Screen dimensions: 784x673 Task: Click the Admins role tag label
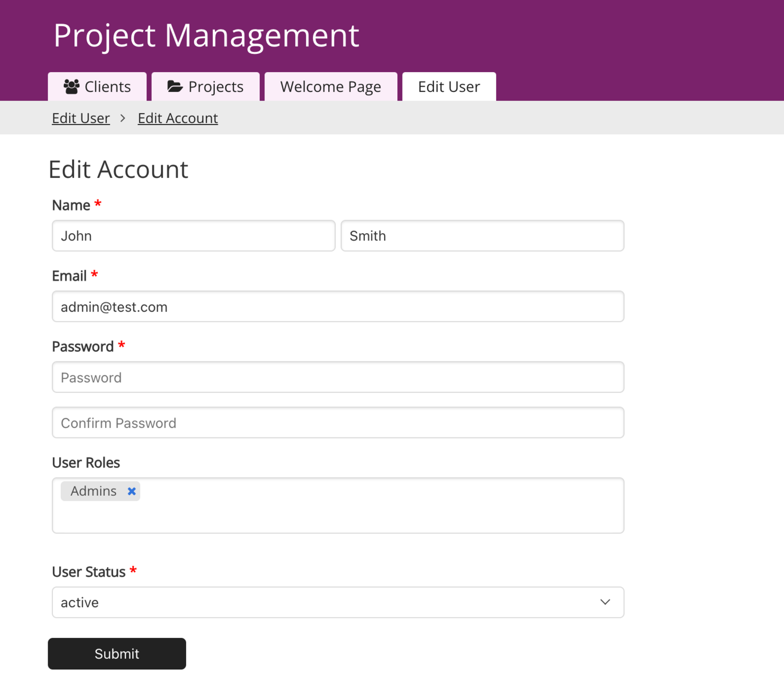click(x=94, y=491)
